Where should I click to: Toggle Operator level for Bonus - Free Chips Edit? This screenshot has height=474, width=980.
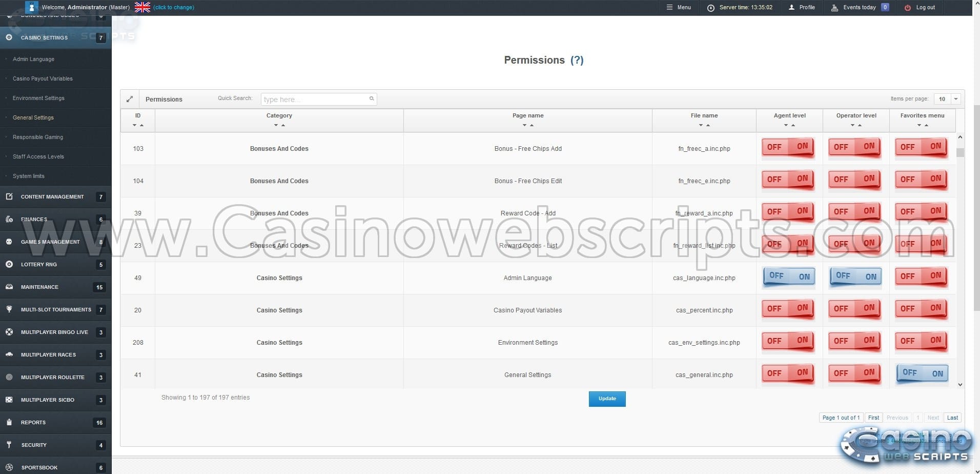(x=855, y=180)
